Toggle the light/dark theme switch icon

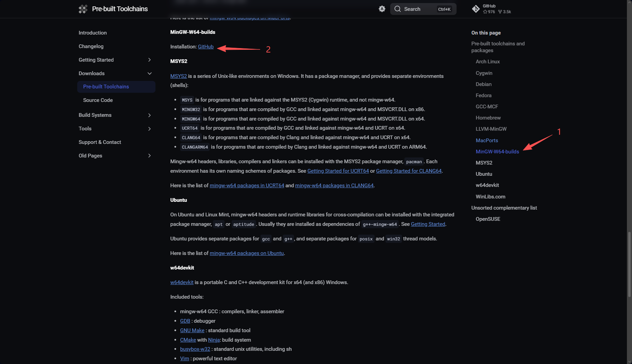tap(382, 9)
